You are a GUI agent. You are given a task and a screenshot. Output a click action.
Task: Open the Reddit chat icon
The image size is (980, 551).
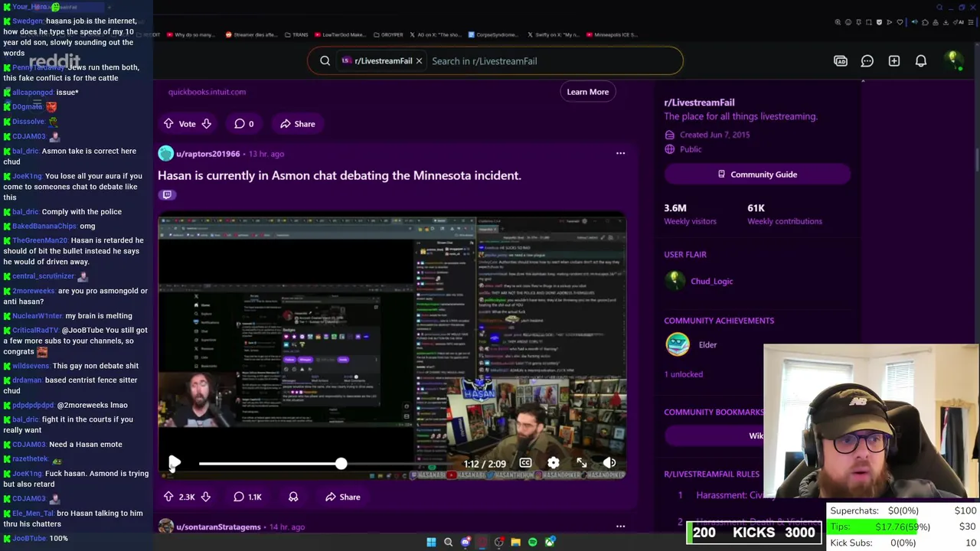coord(867,61)
